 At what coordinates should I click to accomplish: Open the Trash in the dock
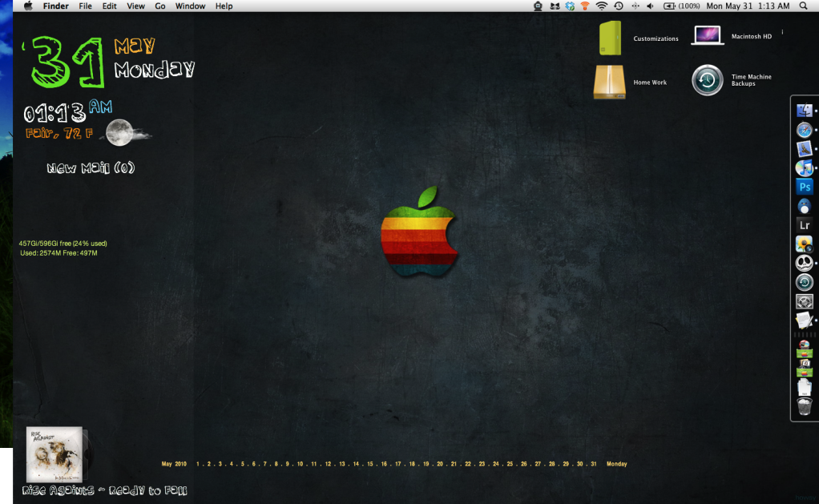(x=805, y=405)
